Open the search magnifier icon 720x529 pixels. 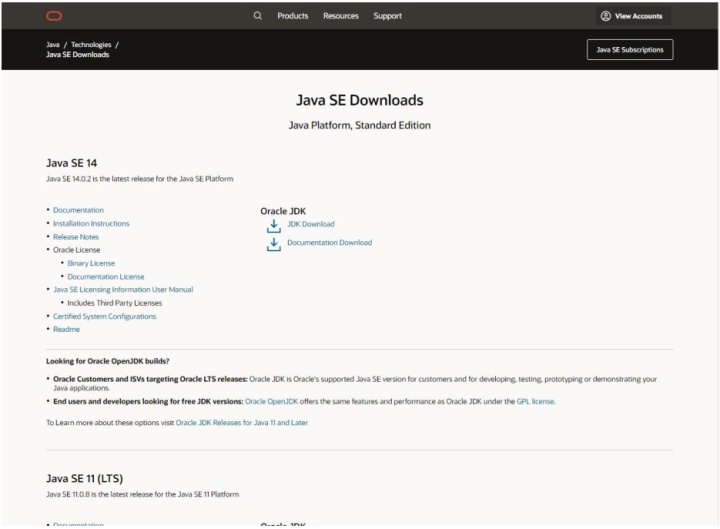(258, 16)
